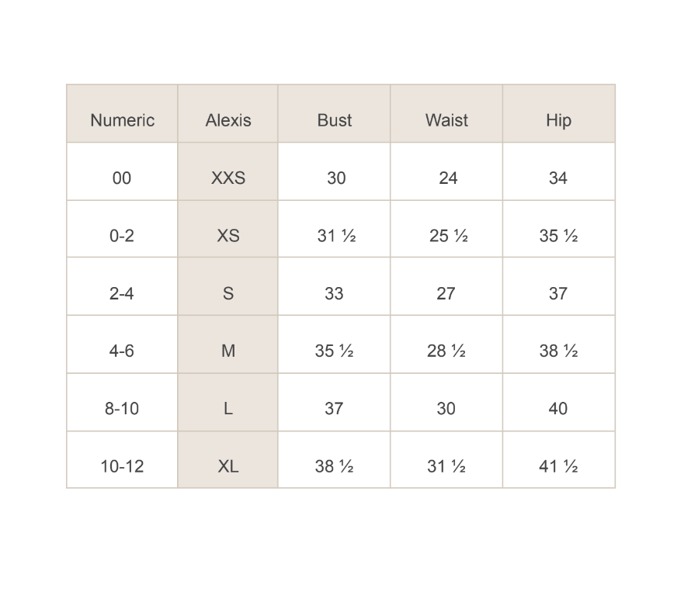The image size is (698, 616).
Task: Click the Hip column header
Action: [x=558, y=120]
